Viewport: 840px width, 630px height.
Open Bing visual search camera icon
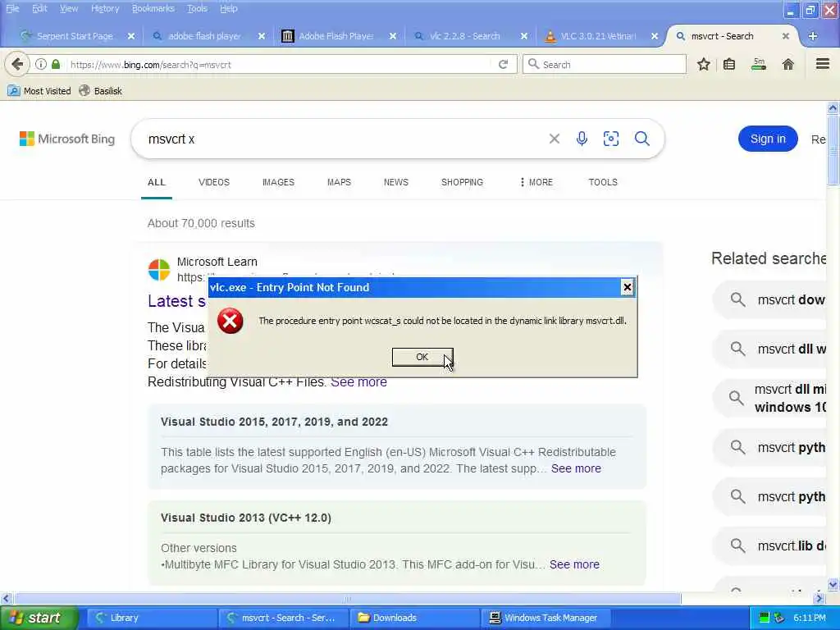(x=611, y=139)
